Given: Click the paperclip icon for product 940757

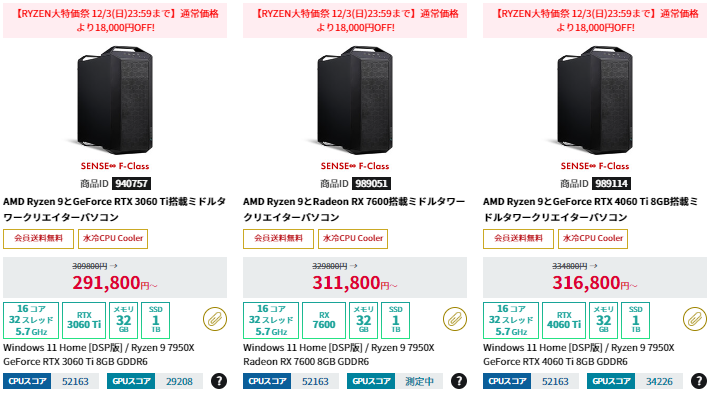Looking at the screenshot, I should [x=215, y=319].
